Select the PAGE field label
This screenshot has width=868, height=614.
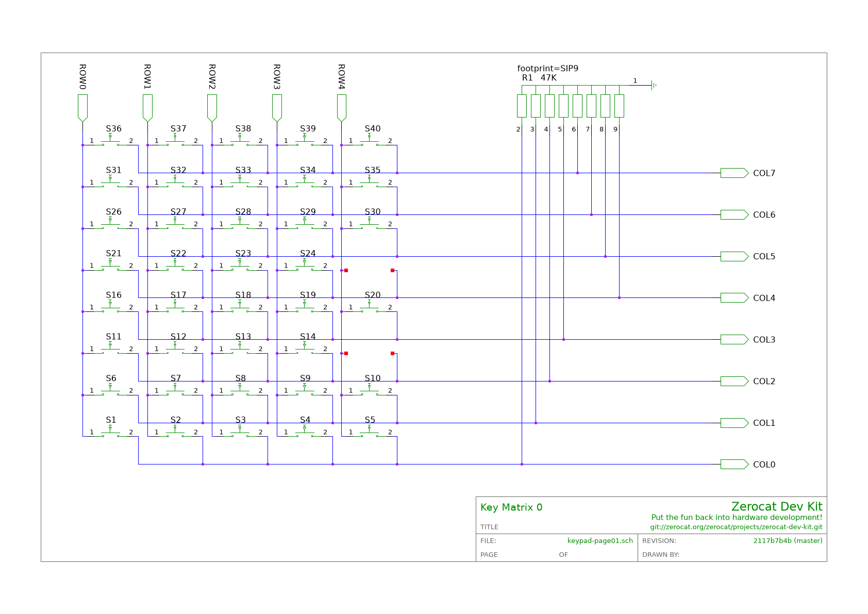tap(489, 555)
